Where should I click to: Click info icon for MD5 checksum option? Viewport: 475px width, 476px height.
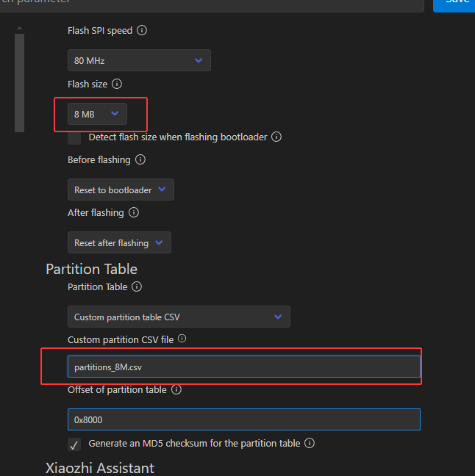click(310, 443)
